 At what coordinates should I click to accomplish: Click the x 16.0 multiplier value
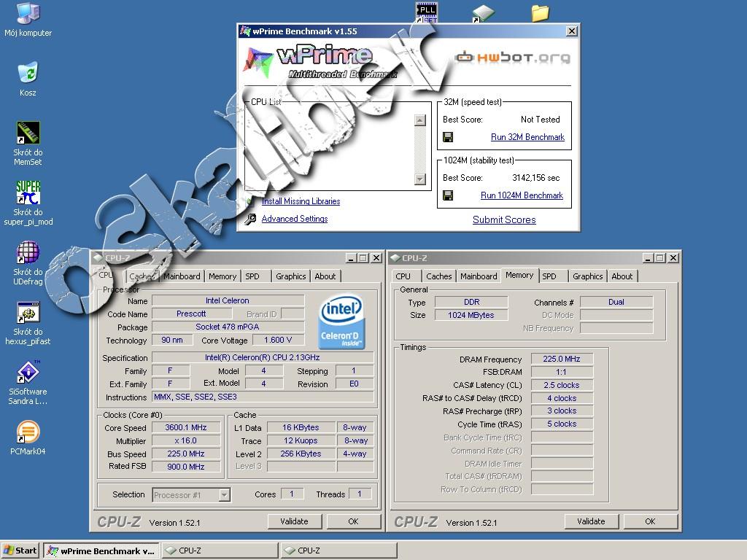click(186, 441)
